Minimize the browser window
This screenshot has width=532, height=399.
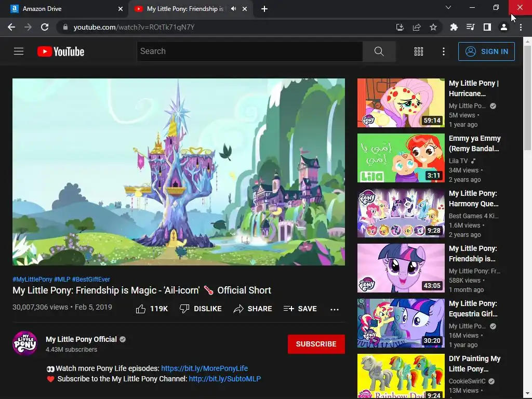(x=472, y=7)
